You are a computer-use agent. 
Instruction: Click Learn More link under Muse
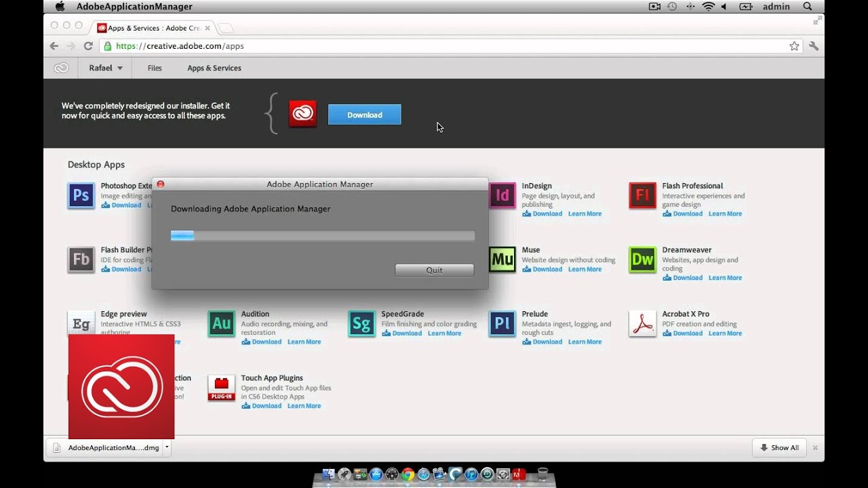[585, 269]
